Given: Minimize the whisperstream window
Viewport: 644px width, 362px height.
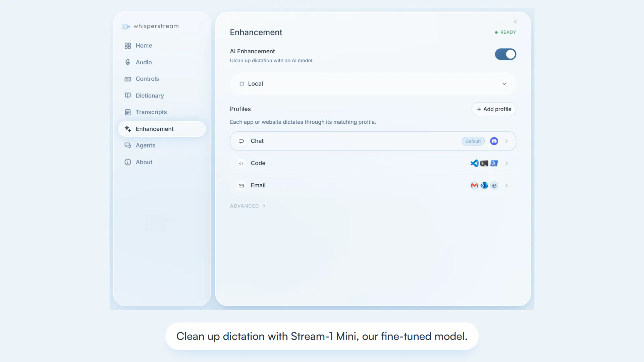Looking at the screenshot, I should 500,22.
